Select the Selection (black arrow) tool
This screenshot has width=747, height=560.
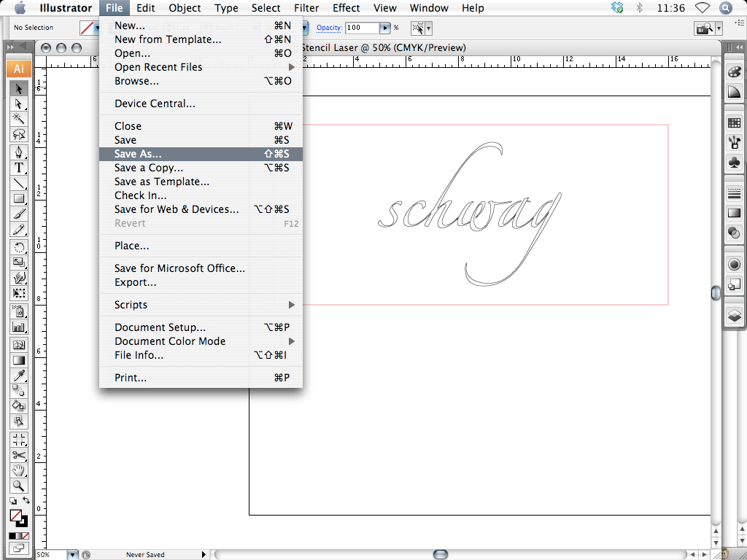[18, 88]
